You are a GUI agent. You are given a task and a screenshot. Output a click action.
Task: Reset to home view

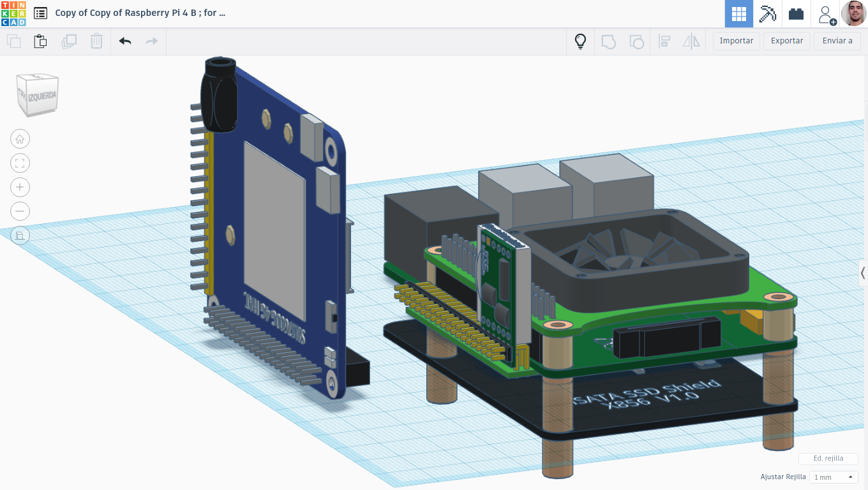(20, 138)
